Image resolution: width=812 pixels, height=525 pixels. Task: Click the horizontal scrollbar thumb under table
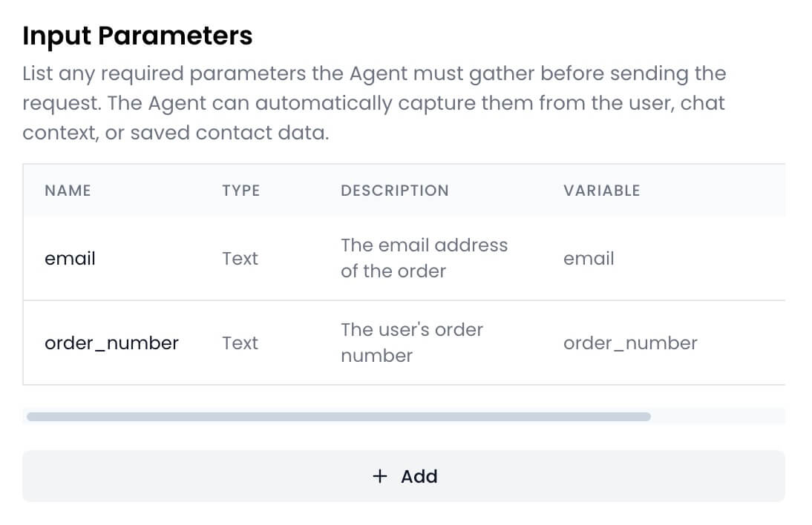338,417
